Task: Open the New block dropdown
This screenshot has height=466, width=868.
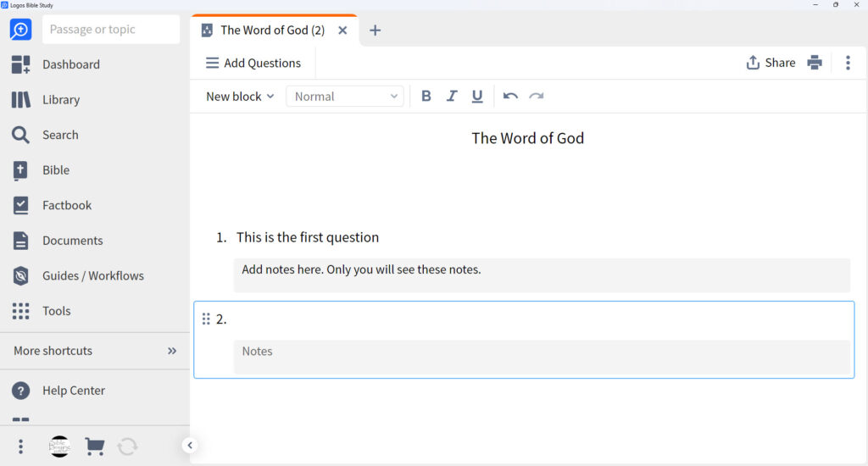Action: 240,97
